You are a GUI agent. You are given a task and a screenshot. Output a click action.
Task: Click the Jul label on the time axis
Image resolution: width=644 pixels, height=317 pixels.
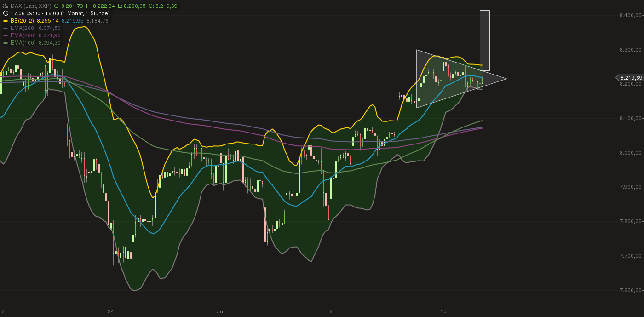(221, 311)
